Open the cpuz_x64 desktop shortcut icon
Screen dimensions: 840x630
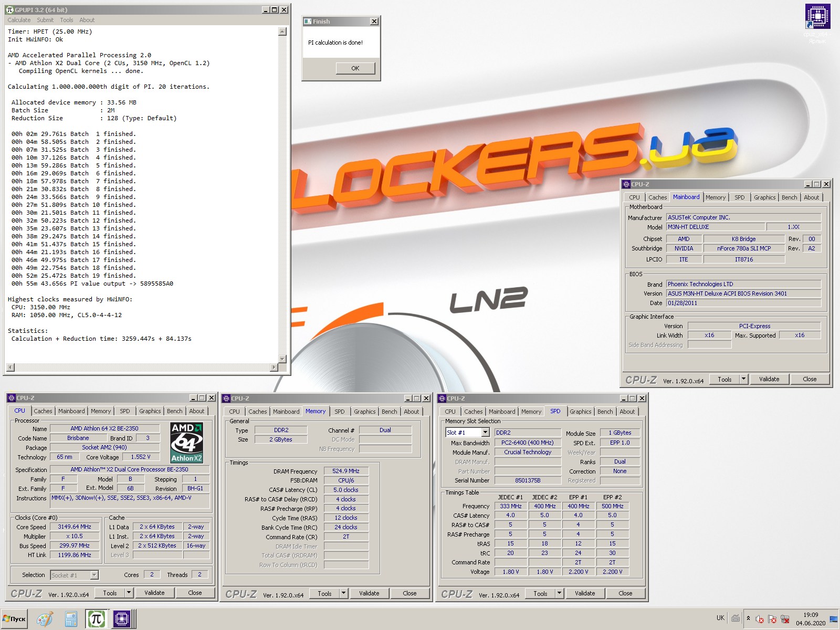click(x=817, y=24)
